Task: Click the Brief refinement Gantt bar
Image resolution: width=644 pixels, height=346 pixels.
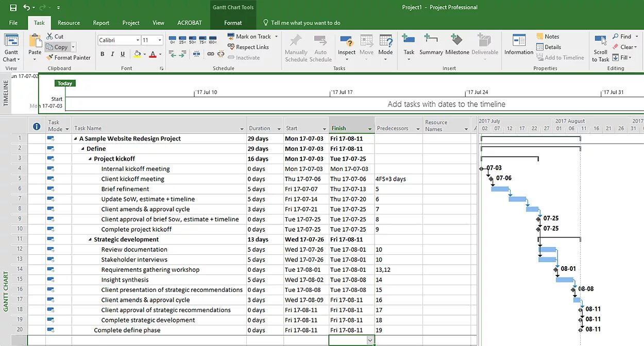Action: click(500, 189)
